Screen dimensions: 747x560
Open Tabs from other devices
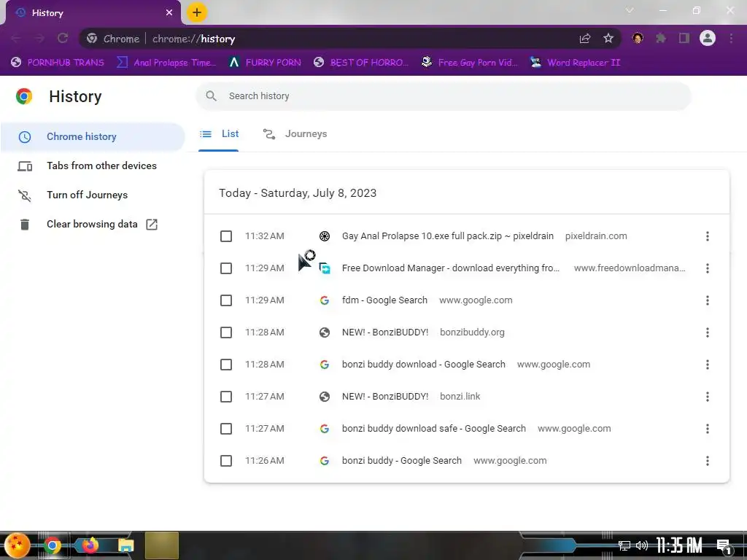[93, 166]
